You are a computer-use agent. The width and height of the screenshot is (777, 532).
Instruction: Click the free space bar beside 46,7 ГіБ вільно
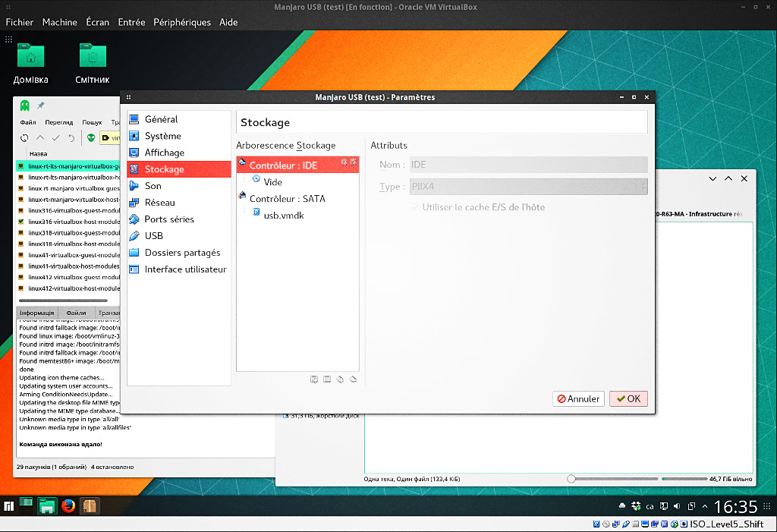click(684, 479)
